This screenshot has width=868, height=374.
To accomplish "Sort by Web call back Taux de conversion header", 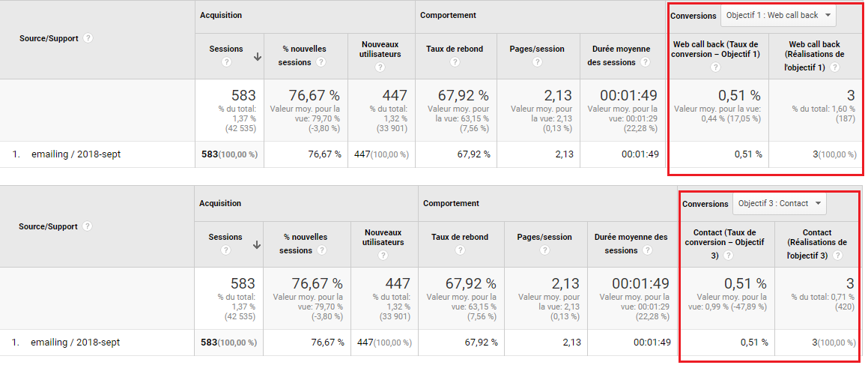I will point(716,49).
